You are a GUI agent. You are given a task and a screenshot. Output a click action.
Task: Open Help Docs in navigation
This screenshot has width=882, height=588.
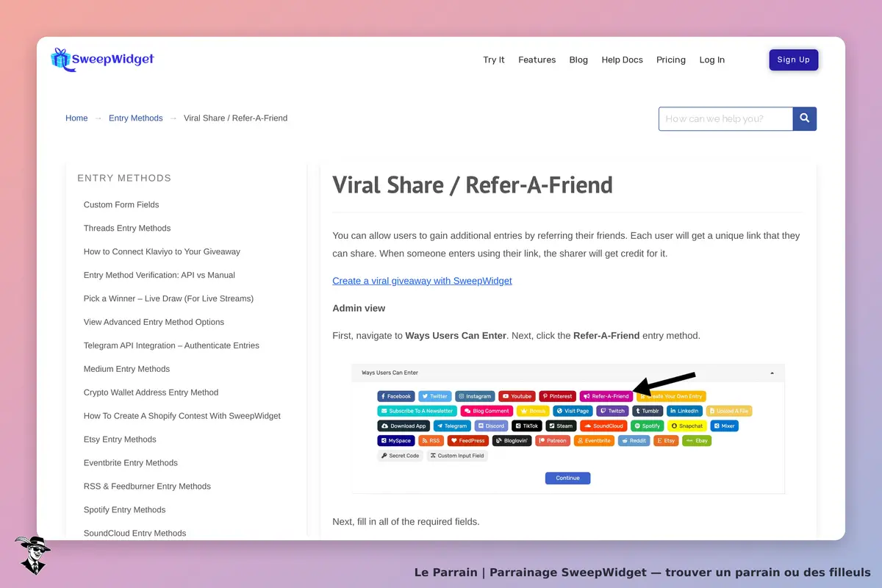tap(622, 60)
